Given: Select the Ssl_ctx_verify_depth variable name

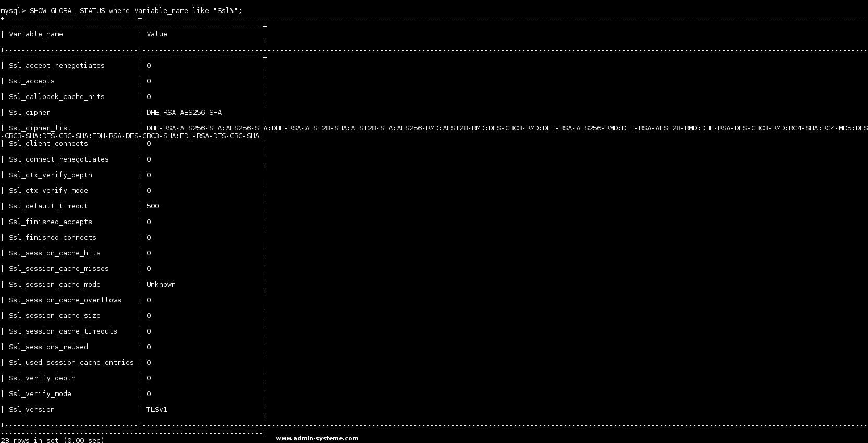Looking at the screenshot, I should click(51, 175).
